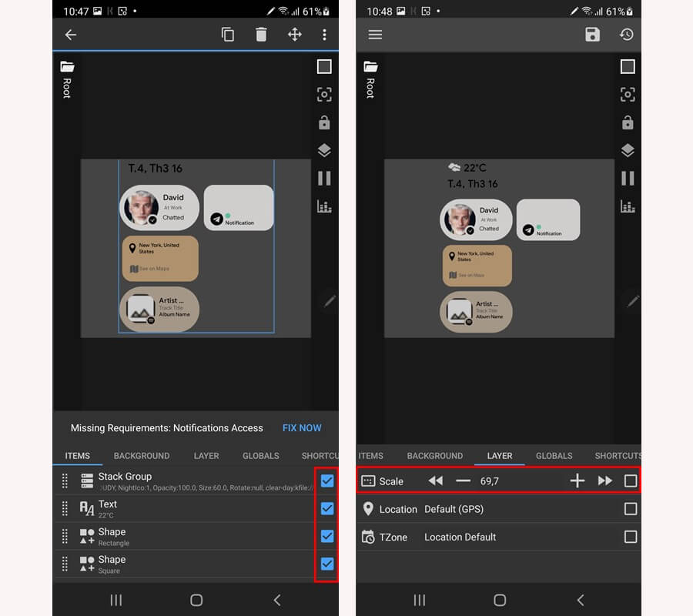Fast-decrease Scale with the rewind arrows

[436, 481]
